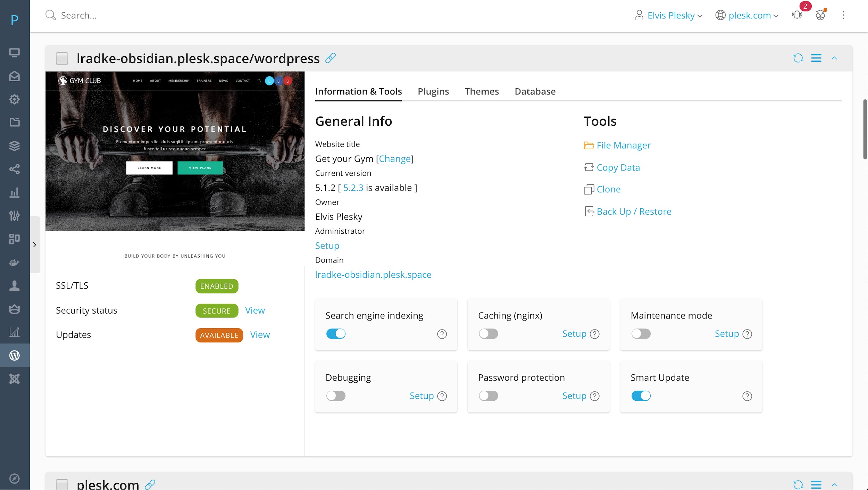Click help icon for Search engine indexing

click(442, 334)
